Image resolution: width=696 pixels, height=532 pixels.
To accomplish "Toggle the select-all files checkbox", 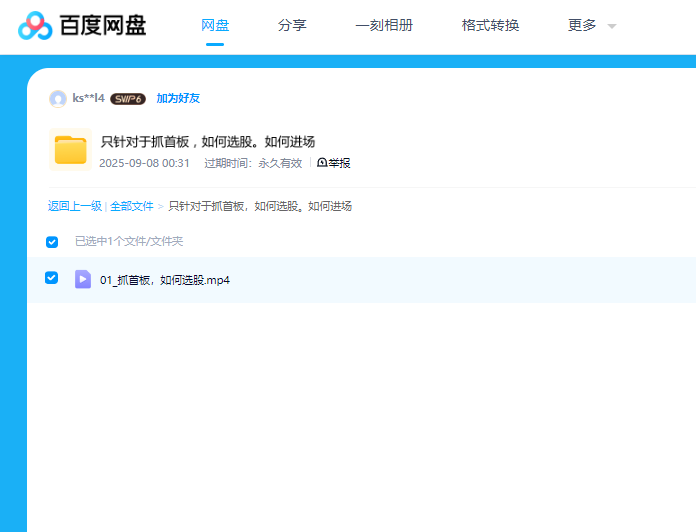I will point(52,242).
